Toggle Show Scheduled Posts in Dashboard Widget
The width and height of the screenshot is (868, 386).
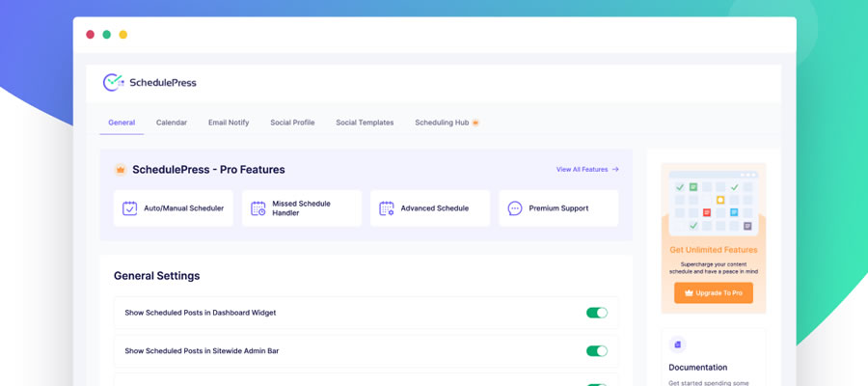pos(597,313)
